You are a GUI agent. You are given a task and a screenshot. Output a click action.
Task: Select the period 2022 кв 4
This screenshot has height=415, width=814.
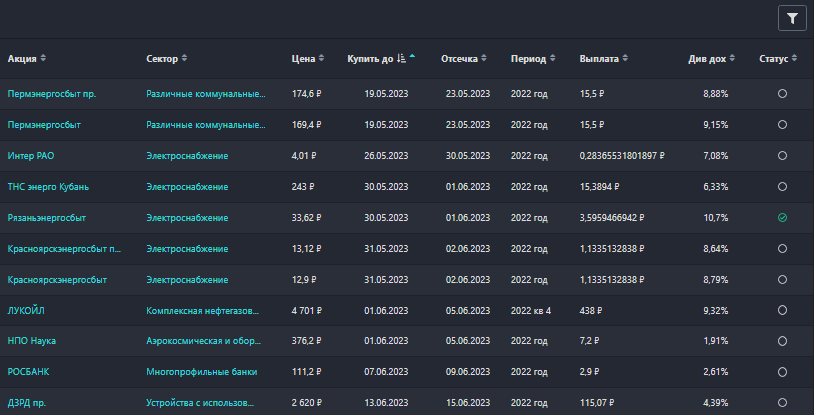coord(531,311)
